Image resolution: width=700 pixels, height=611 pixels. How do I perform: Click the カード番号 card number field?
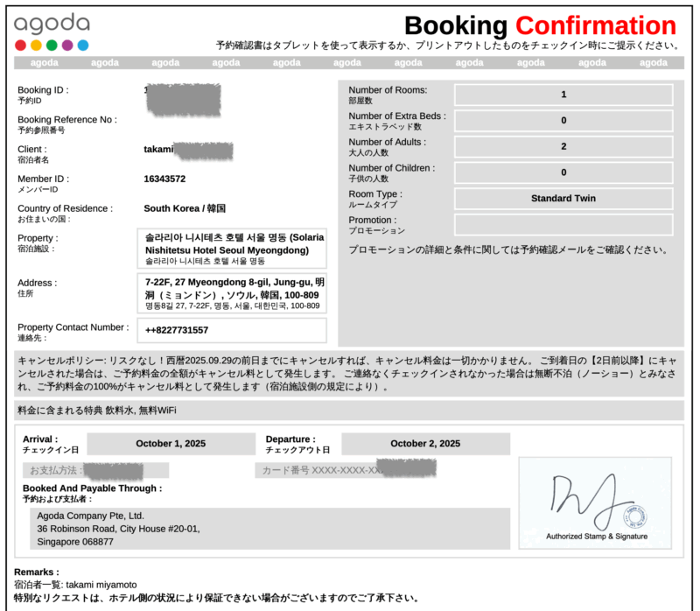[x=345, y=470]
